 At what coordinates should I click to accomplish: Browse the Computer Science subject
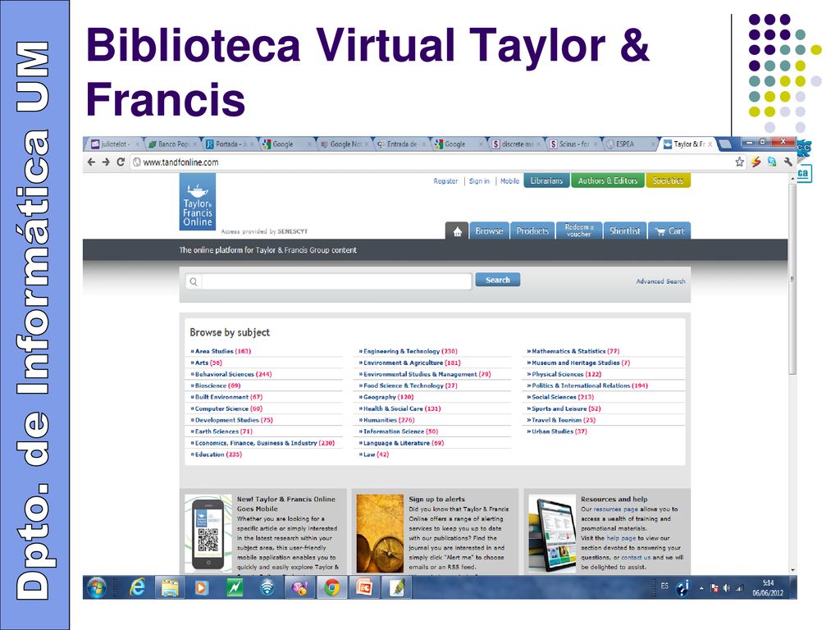(228, 409)
